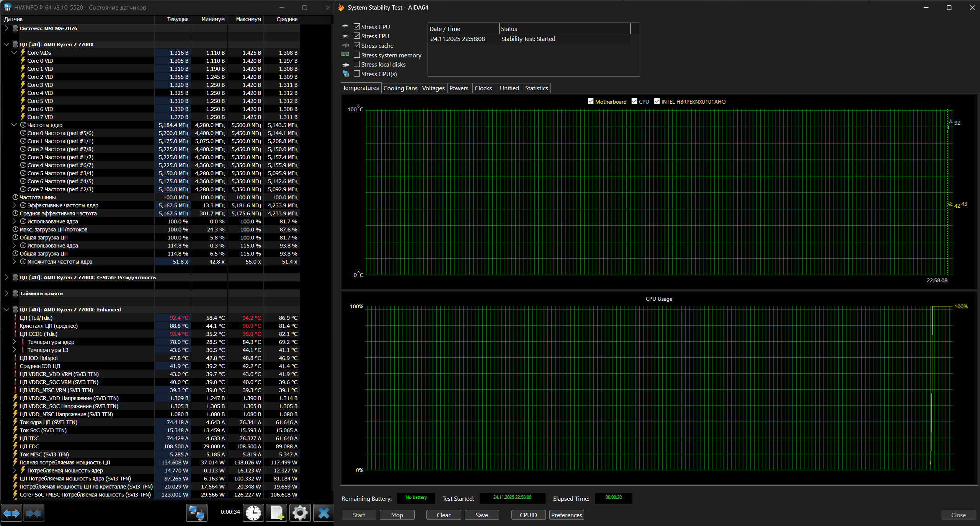Viewport: 980px width, 526px height.
Task: Click the Максимум column header
Action: (x=248, y=19)
